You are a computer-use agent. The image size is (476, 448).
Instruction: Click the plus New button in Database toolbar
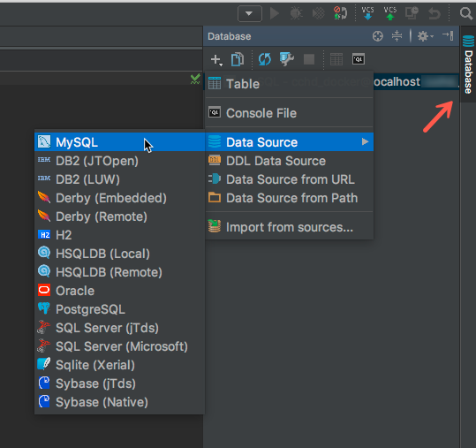(x=216, y=59)
